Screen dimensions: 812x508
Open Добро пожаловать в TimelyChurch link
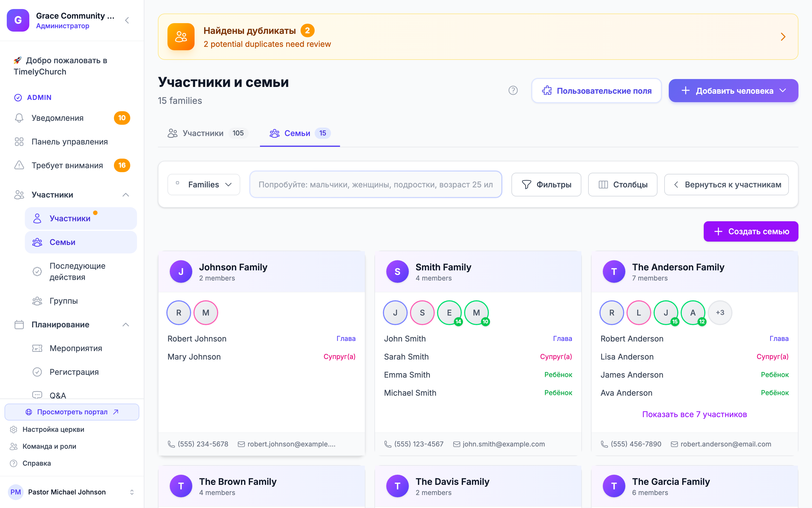tap(72, 66)
